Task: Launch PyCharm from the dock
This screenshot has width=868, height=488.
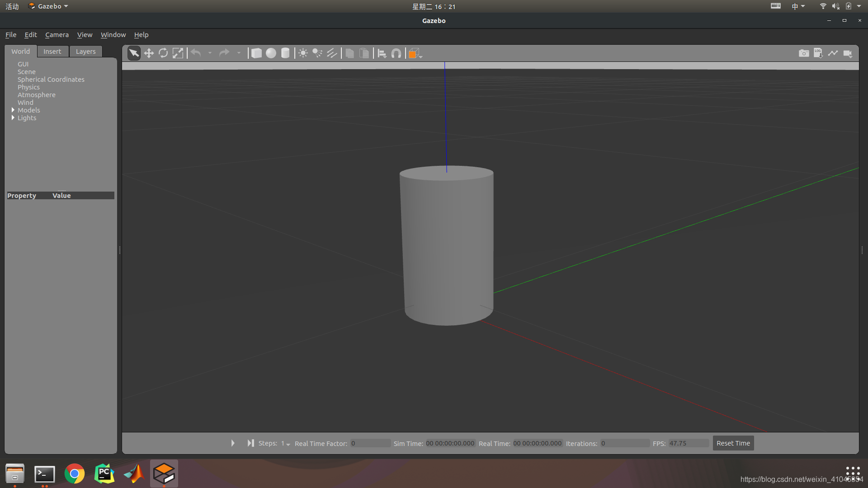Action: click(104, 474)
